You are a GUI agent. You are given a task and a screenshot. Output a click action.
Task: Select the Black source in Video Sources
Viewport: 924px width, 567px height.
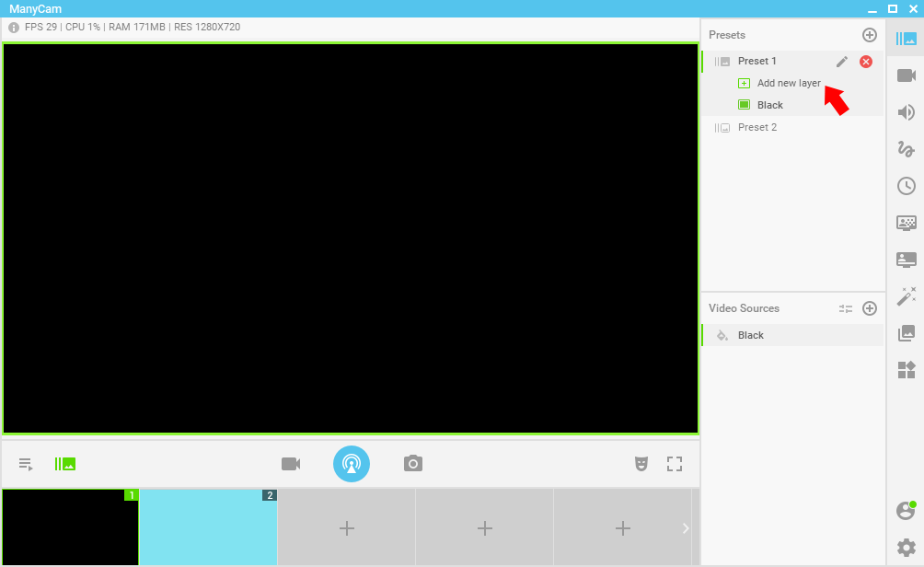(792, 335)
